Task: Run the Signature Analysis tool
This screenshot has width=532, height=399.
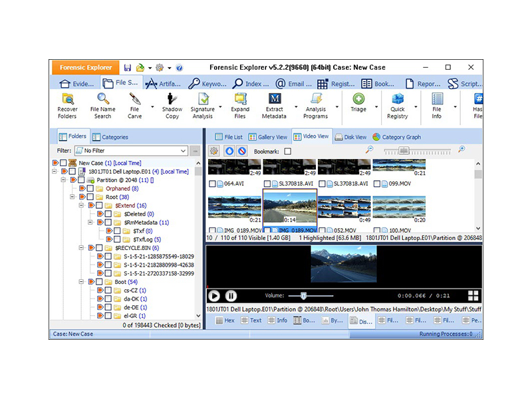Action: [x=202, y=100]
